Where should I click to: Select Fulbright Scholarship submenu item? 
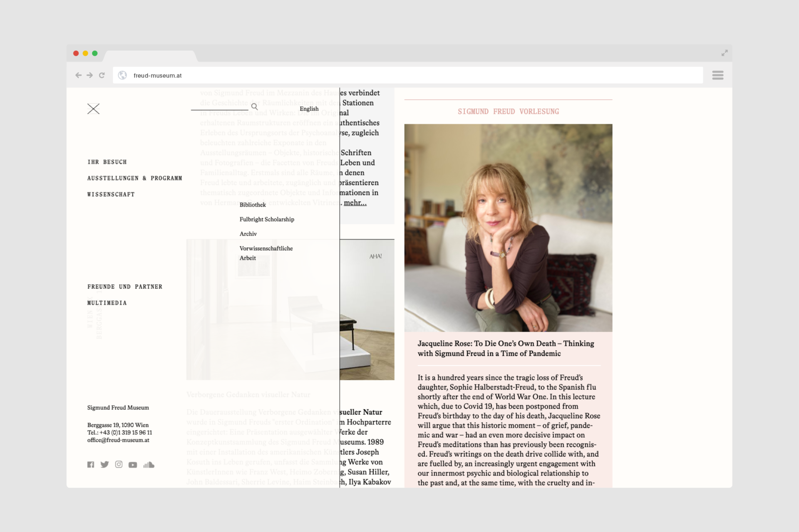(x=267, y=219)
